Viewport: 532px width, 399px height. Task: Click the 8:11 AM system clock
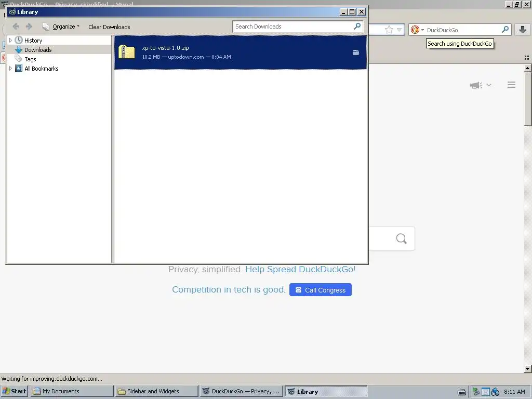pos(514,392)
